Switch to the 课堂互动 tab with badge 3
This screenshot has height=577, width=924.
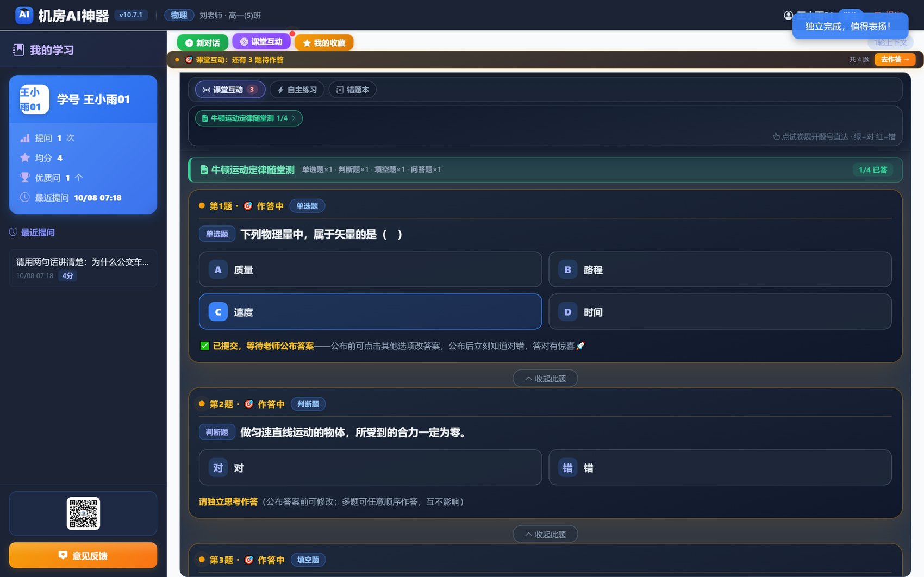(230, 90)
